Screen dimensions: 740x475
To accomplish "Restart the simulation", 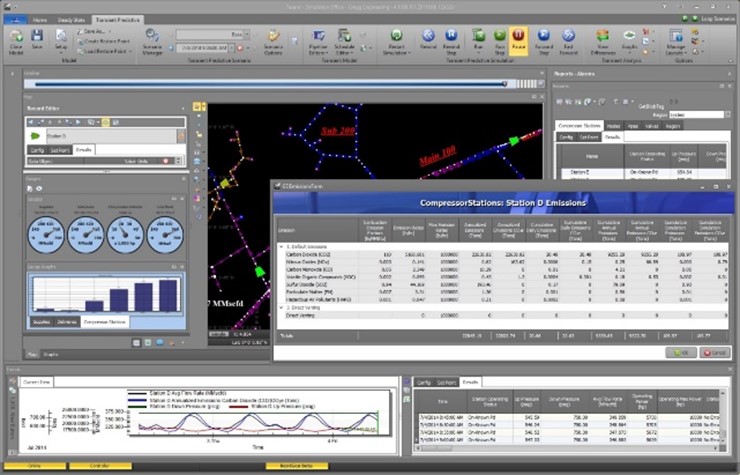I will tap(396, 42).
